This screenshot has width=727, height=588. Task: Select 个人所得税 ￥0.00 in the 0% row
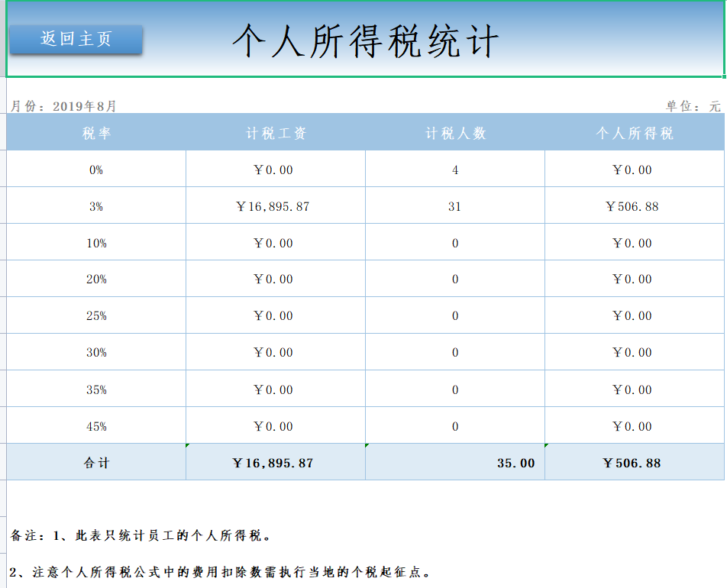[635, 170]
